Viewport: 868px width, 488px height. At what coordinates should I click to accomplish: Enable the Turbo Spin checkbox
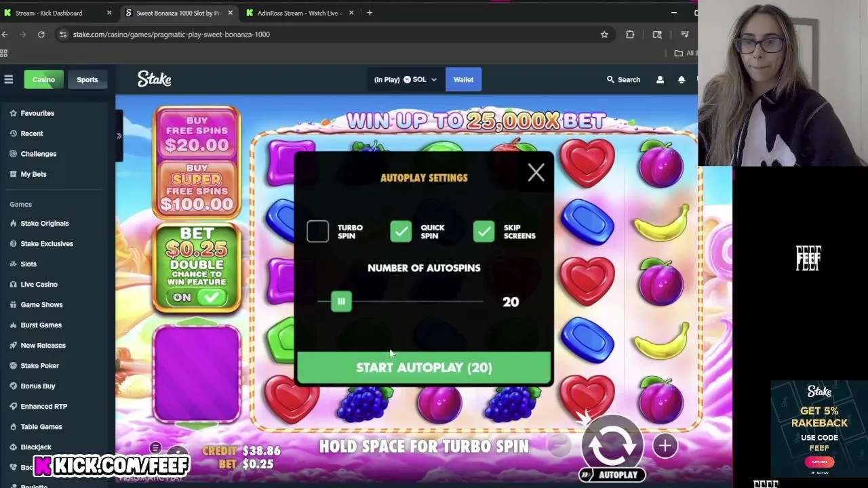tap(317, 231)
